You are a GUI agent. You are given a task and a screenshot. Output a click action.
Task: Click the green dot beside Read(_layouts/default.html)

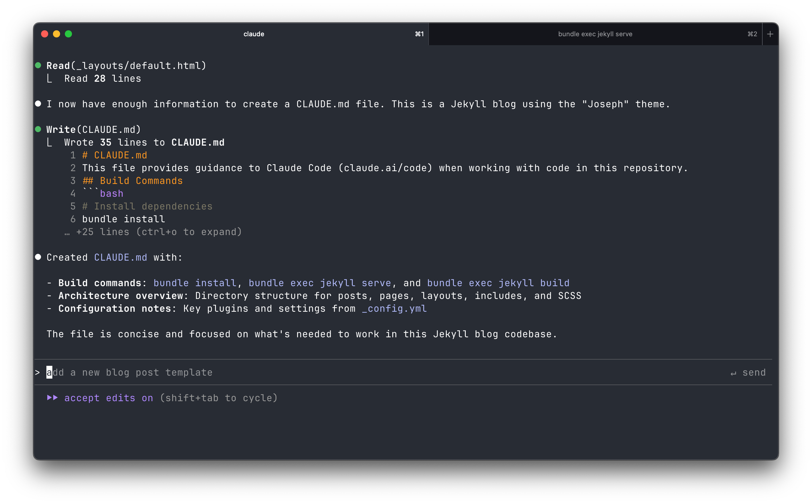point(38,65)
